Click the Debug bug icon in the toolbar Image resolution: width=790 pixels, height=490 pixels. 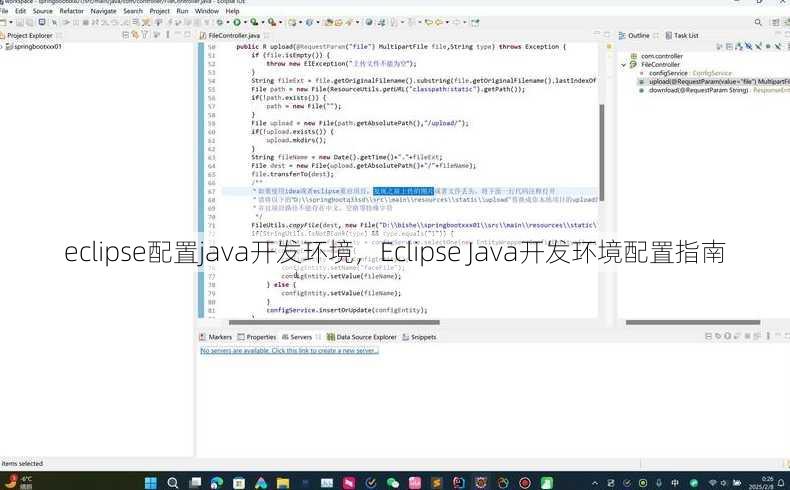[220, 23]
